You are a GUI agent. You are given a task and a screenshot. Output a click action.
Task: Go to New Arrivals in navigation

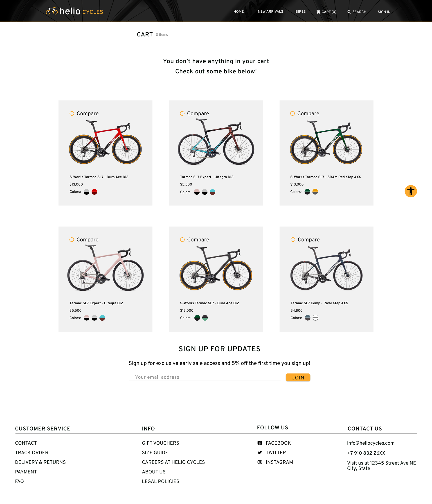pyautogui.click(x=270, y=12)
